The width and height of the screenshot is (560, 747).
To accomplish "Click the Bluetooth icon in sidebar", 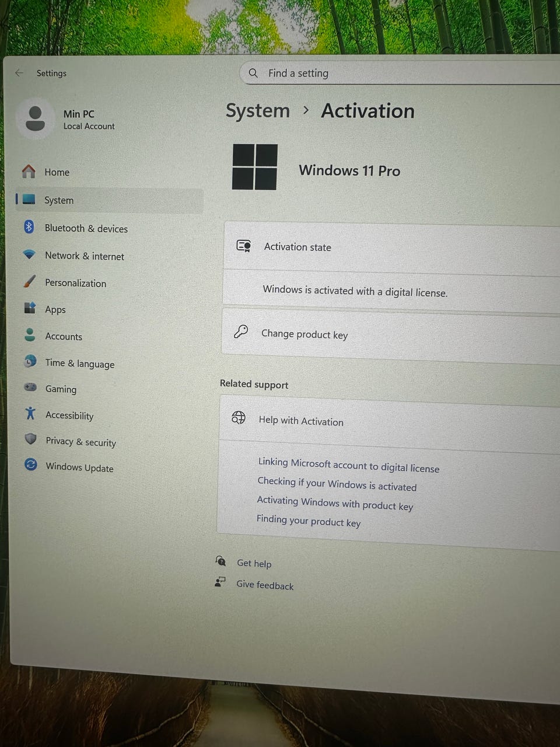I will [29, 226].
